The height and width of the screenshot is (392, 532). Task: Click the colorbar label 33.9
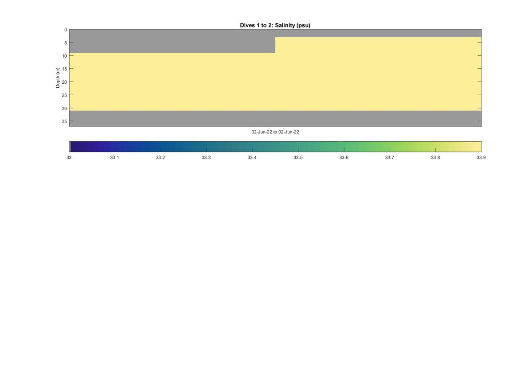point(481,157)
